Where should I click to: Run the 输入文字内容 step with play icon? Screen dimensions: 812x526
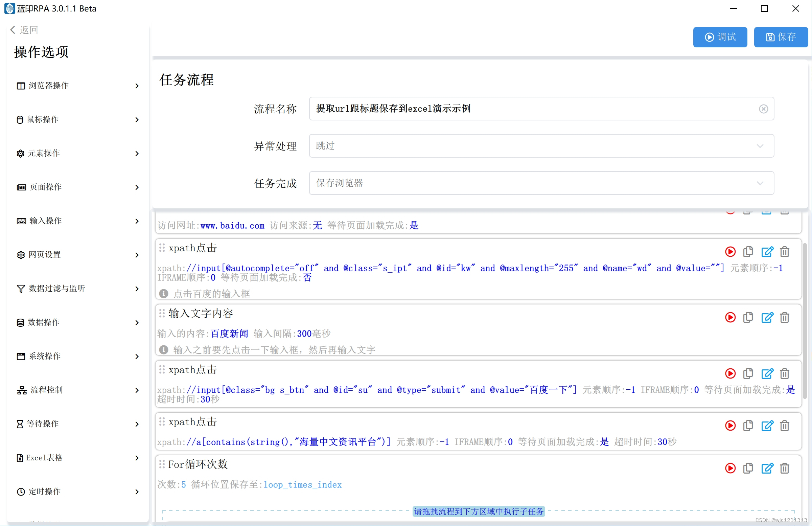pyautogui.click(x=730, y=317)
